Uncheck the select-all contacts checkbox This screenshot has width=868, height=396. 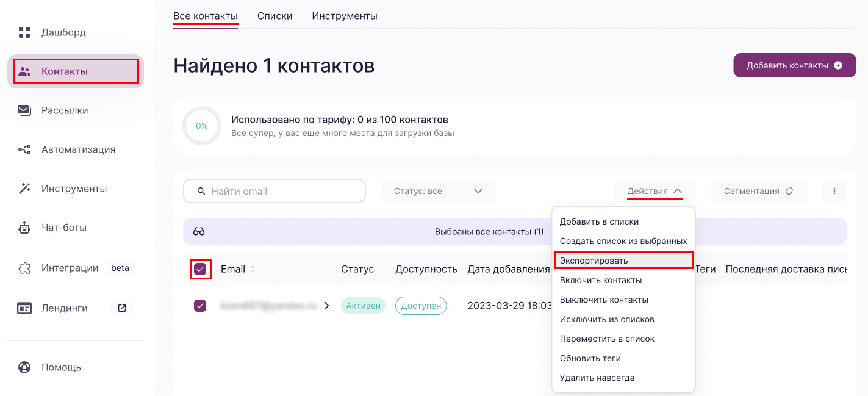[x=200, y=269]
